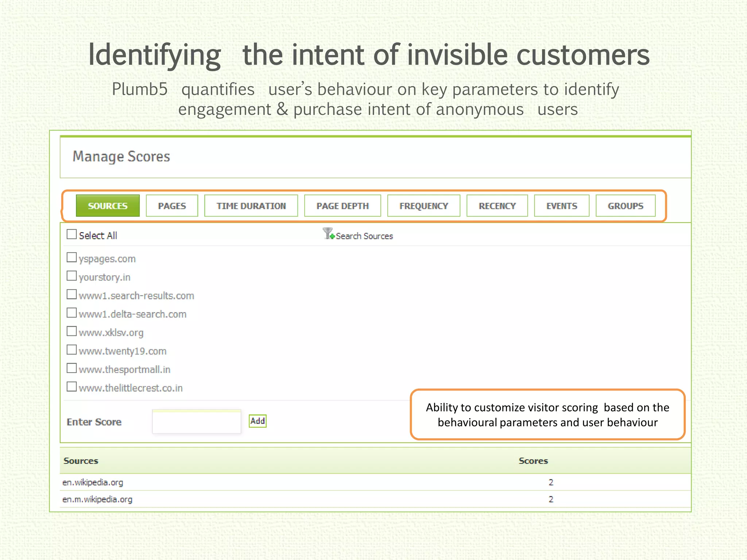Screen dimensions: 747x560
Task: Select the www.xklsv.org checkbox
Action: 72,331
